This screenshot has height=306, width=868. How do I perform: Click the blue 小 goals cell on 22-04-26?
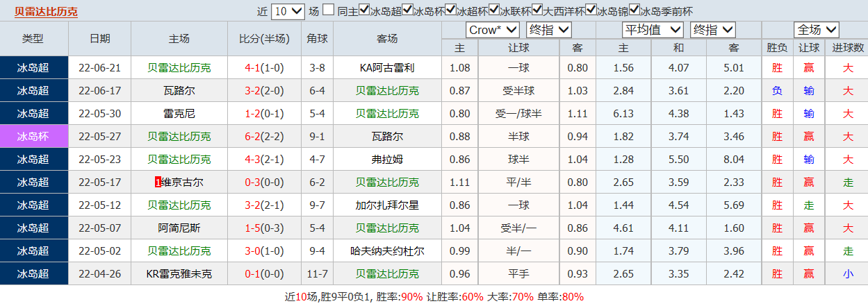coord(848,274)
